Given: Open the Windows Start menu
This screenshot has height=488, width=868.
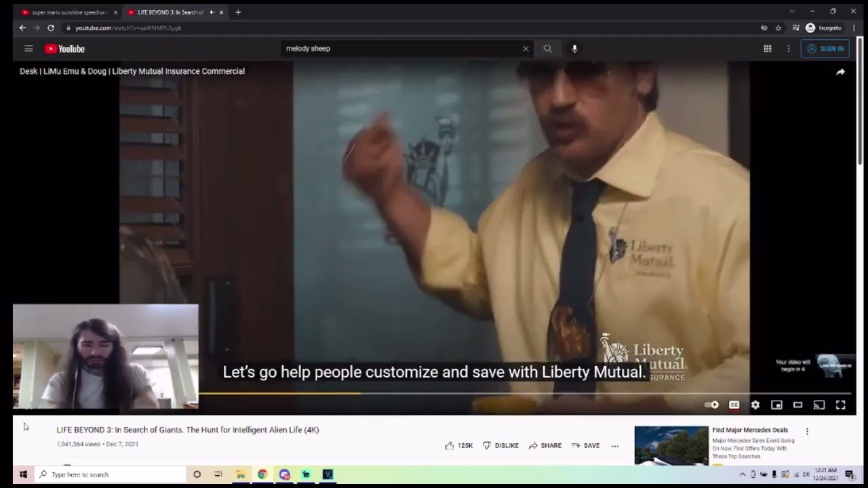Looking at the screenshot, I should coord(22,474).
